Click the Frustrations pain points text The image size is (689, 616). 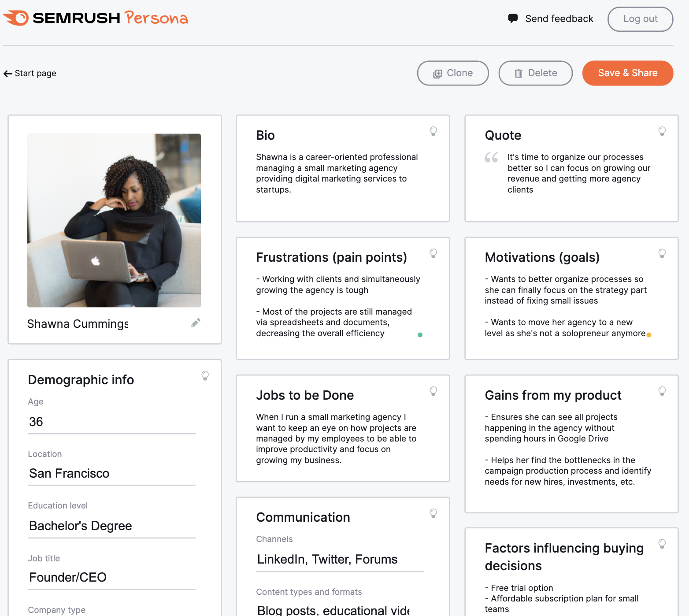(338, 306)
